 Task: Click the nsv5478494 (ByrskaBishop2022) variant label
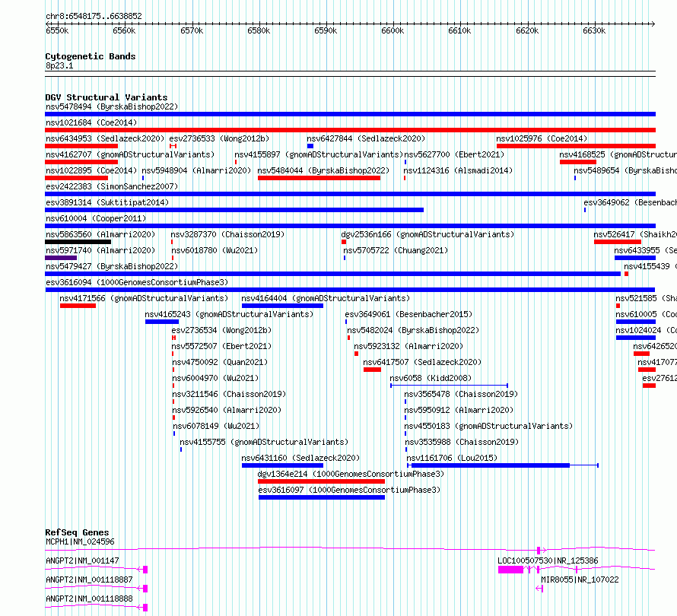pyautogui.click(x=112, y=106)
